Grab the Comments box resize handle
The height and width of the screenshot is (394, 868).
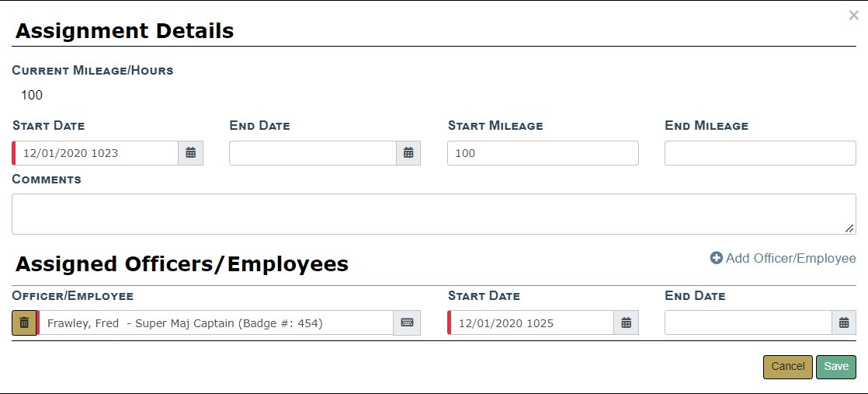(x=850, y=228)
